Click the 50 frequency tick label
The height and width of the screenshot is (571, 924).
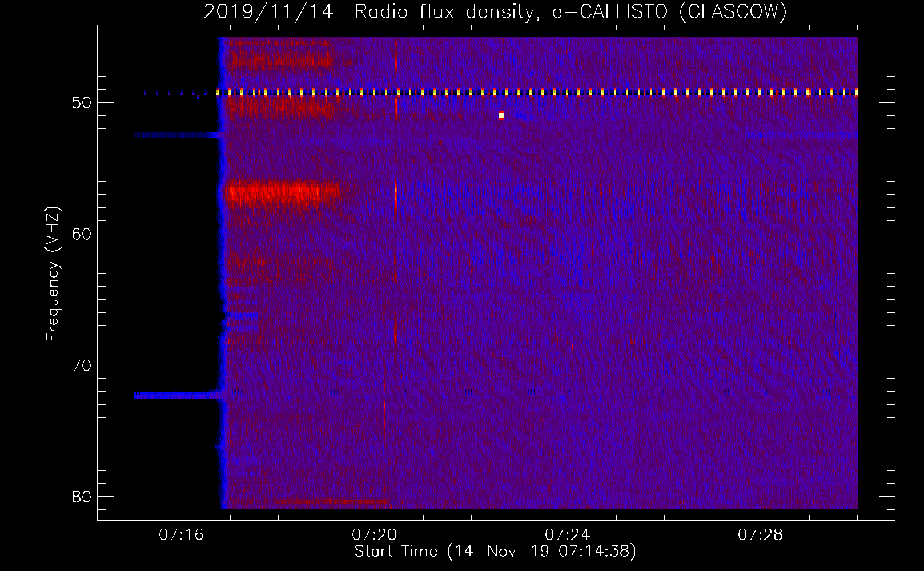[x=82, y=103]
